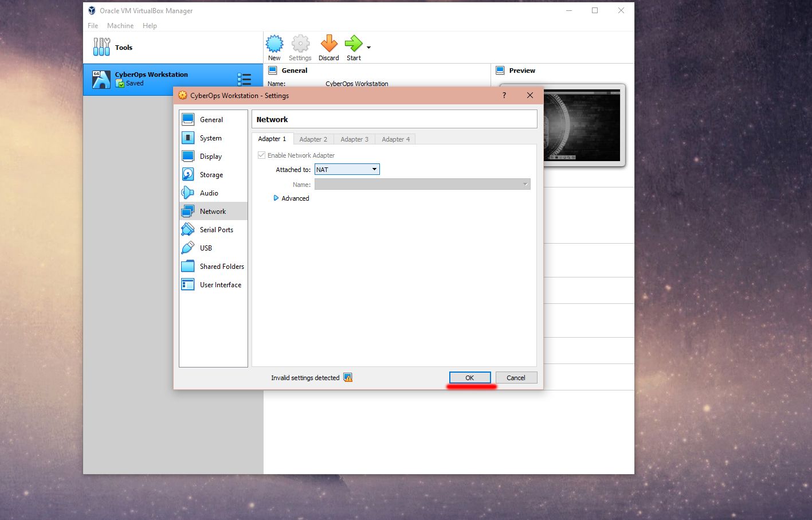Click the Network page heading
Screen dimensions: 812x520
tap(272, 119)
